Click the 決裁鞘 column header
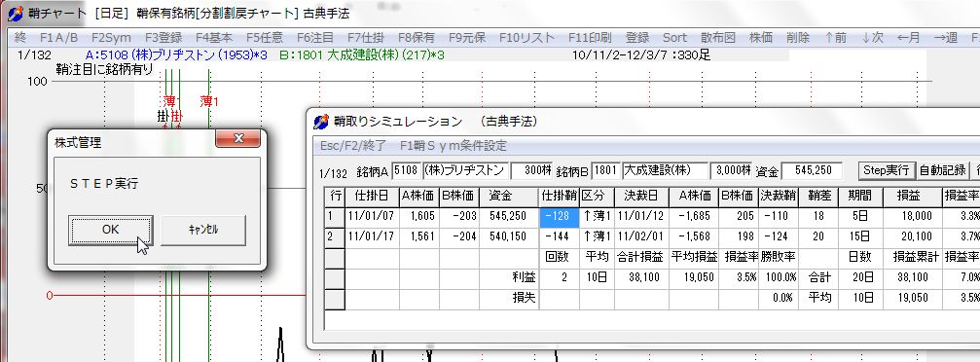 pos(778,197)
